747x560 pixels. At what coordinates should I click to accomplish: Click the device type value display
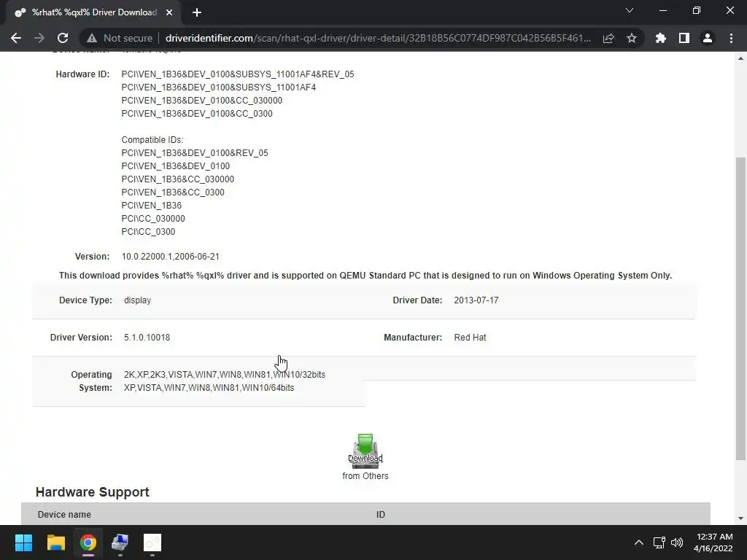tap(137, 300)
